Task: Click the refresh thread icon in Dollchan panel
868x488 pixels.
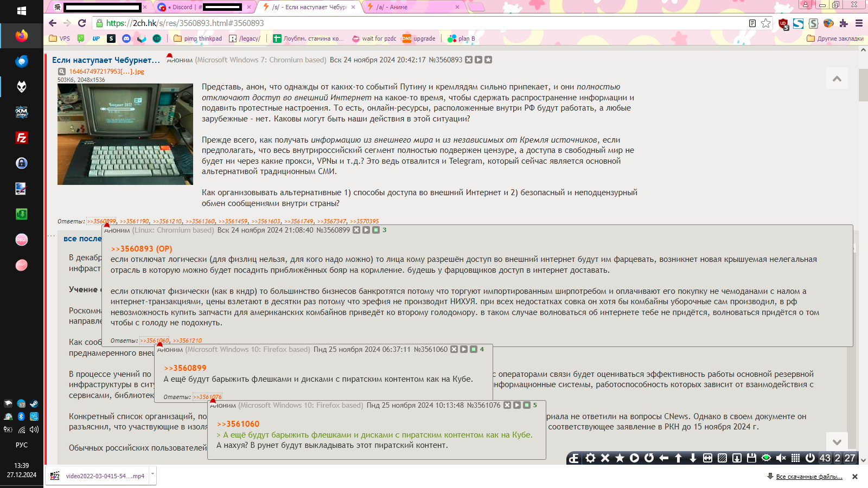Action: coord(649,458)
